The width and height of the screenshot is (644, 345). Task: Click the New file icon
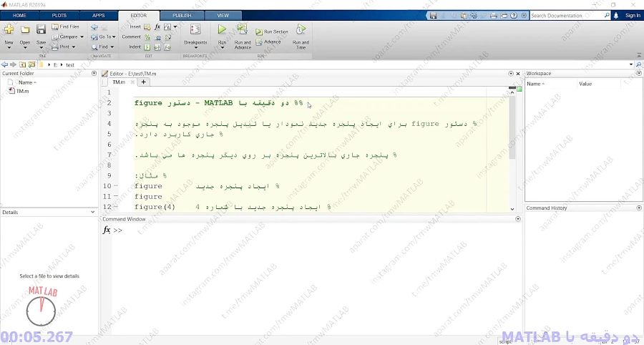9,29
